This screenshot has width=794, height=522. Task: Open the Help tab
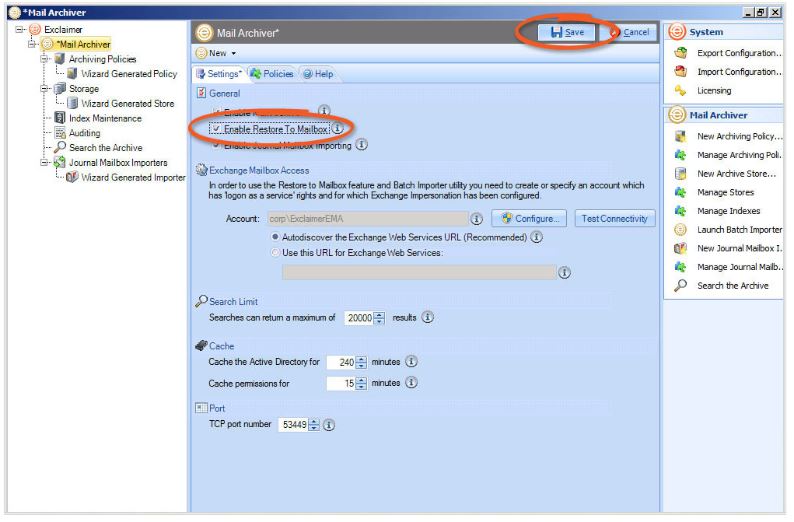pos(318,74)
